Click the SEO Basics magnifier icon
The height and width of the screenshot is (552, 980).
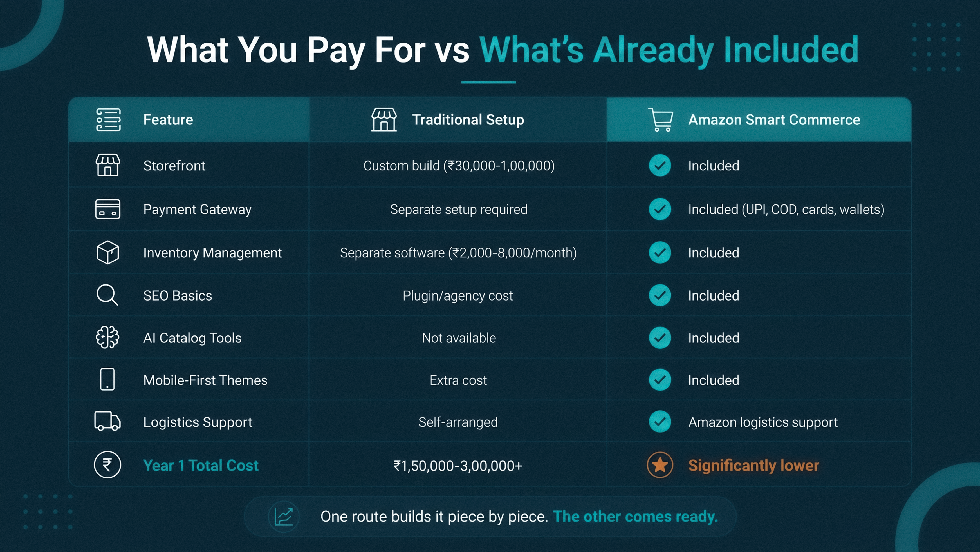point(107,295)
